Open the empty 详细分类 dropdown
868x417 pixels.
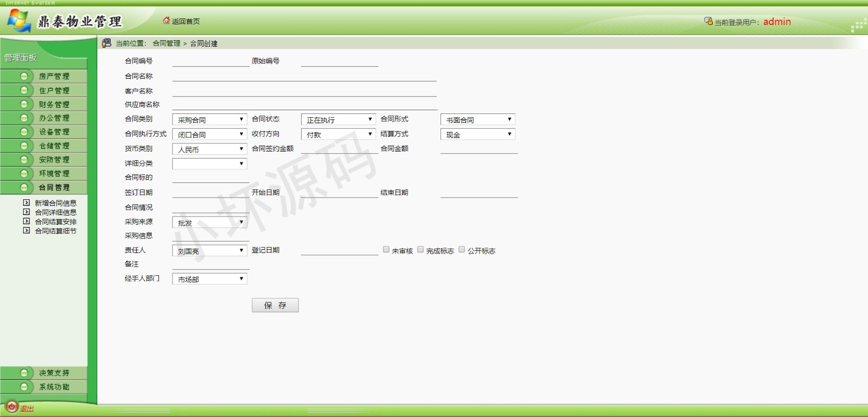coord(210,163)
